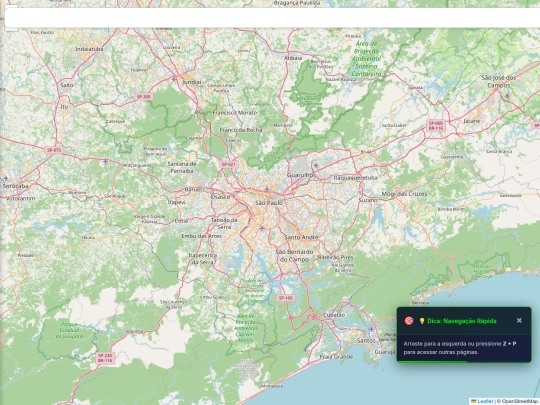
Task: Click the airport icon above Sorocaba
Action: 6,178
